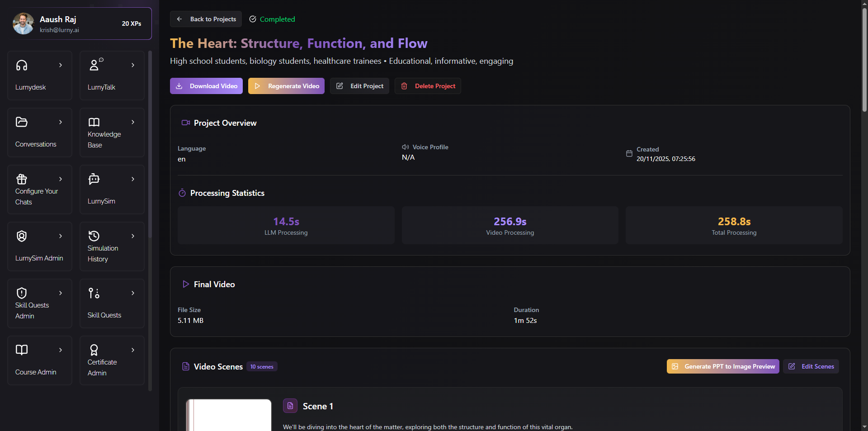The width and height of the screenshot is (868, 431).
Task: Open Lurnydesk headphones icon
Action: (22, 66)
